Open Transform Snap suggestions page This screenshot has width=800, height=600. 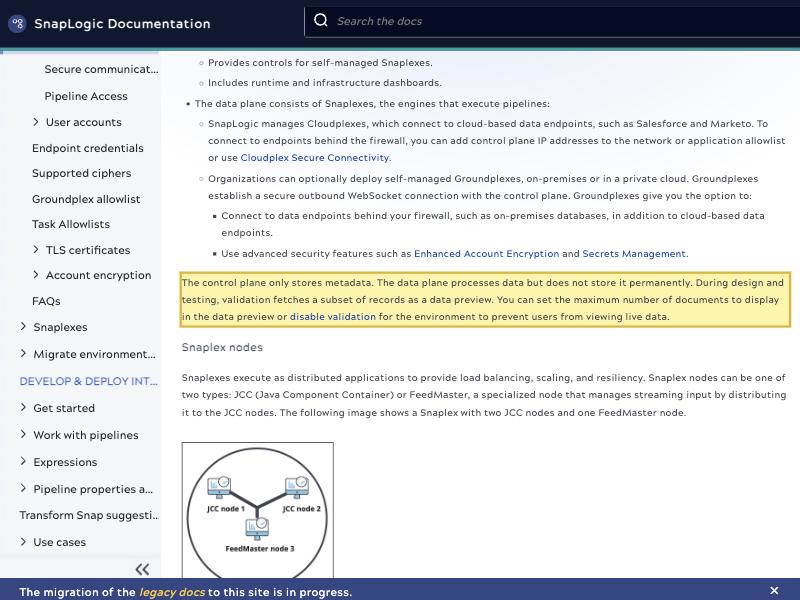tap(89, 515)
